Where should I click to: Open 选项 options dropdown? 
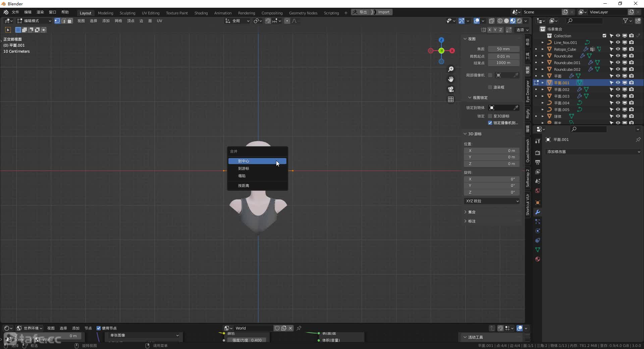point(522,30)
